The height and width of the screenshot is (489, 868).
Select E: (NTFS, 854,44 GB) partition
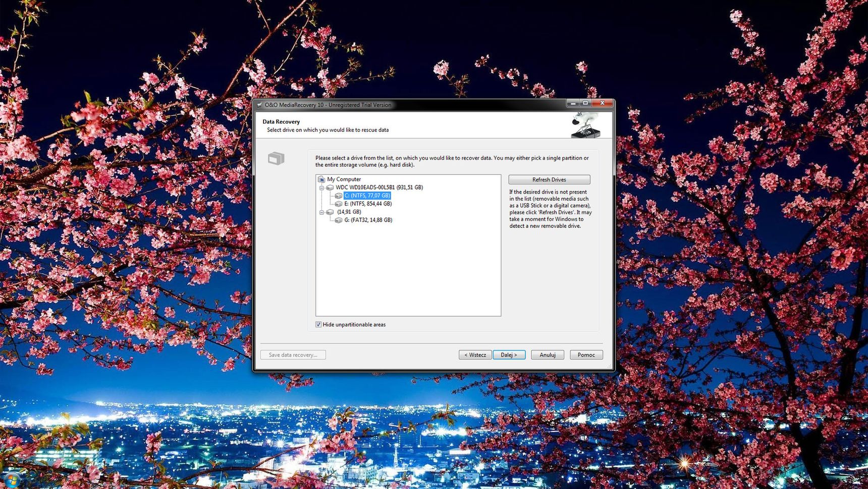(x=368, y=204)
